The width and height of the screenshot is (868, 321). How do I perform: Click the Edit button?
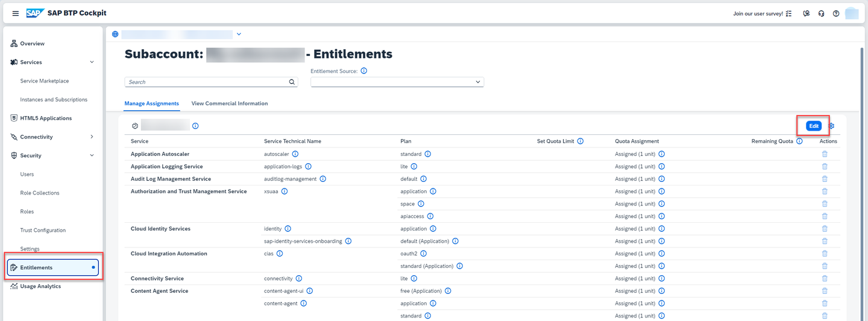coord(814,126)
